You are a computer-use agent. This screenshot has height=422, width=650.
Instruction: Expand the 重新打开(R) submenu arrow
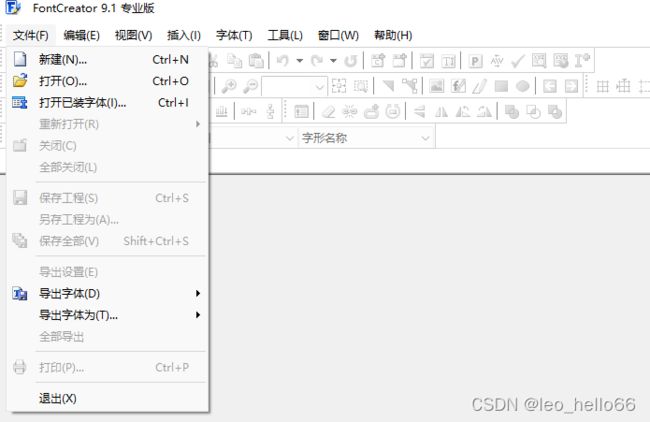pos(198,124)
